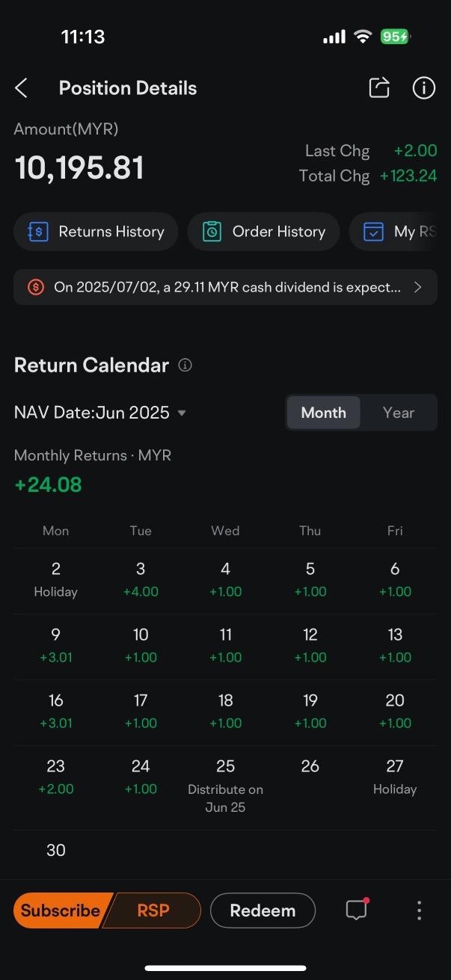Tap the Return Calendar info icon

185,366
